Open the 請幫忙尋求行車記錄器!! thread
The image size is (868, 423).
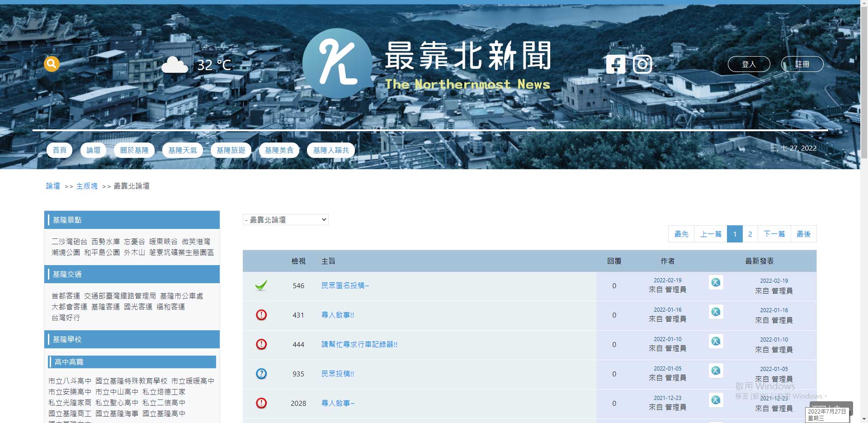coord(359,344)
